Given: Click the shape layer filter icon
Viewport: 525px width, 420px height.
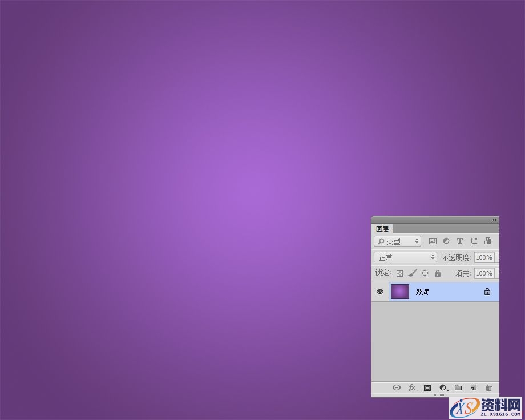Looking at the screenshot, I should click(474, 241).
